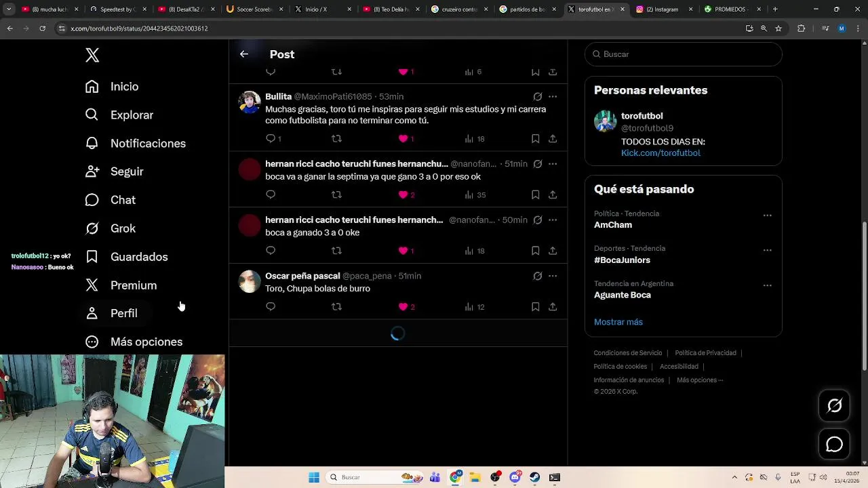Image resolution: width=868 pixels, height=488 pixels.
Task: Unlike 'boca a ganado 3 a 0 oke' comment
Action: click(403, 251)
